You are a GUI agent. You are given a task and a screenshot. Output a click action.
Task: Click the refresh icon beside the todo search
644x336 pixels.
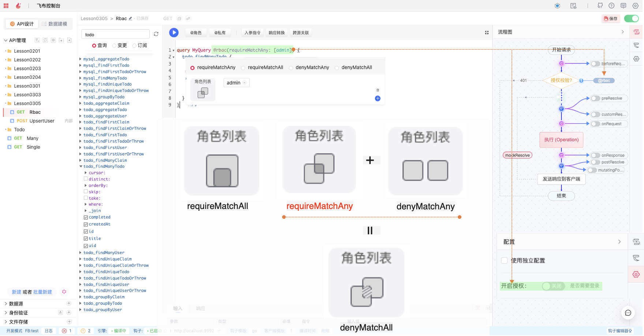pos(156,34)
